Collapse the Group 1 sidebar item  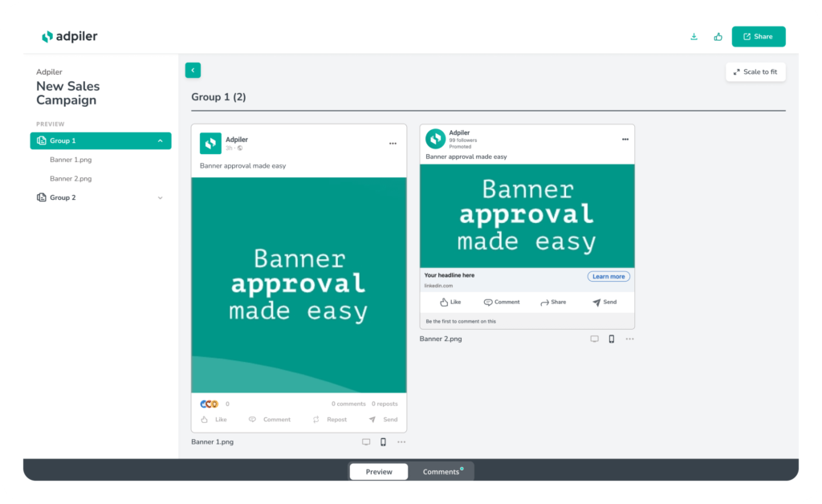coord(160,141)
